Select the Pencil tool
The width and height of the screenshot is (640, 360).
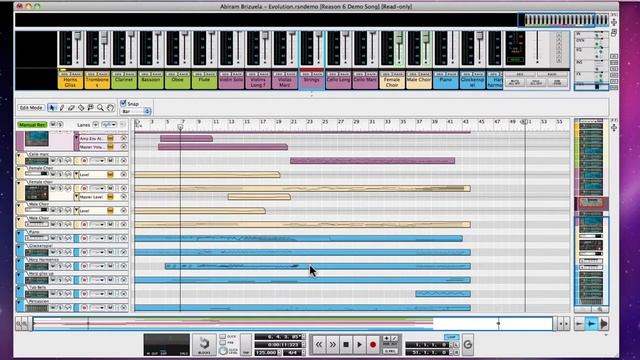tap(62, 108)
